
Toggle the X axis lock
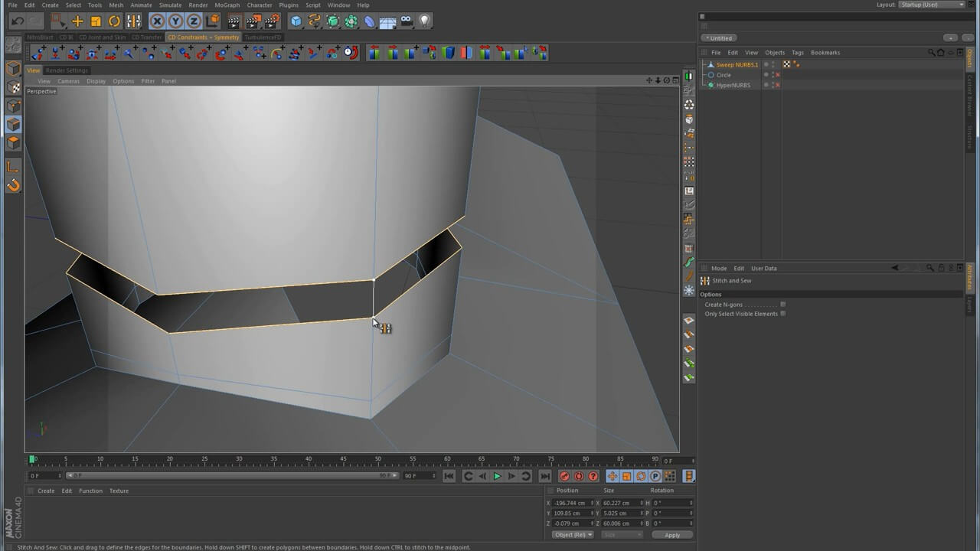coord(157,21)
